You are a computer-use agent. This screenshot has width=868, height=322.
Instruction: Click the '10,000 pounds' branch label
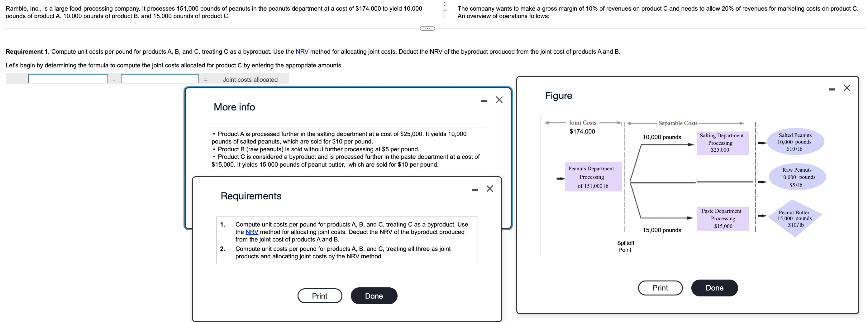pyautogui.click(x=662, y=137)
